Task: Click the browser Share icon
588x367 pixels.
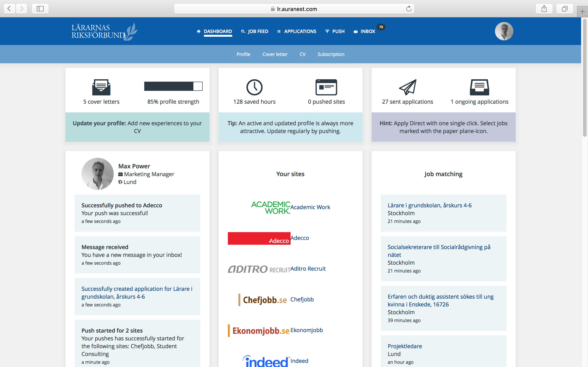Action: pyautogui.click(x=544, y=9)
